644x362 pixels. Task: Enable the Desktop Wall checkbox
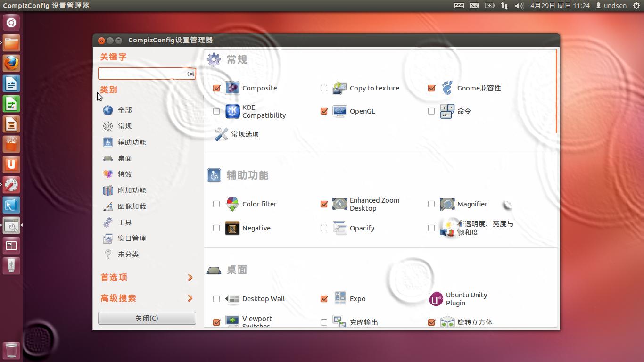pyautogui.click(x=216, y=299)
